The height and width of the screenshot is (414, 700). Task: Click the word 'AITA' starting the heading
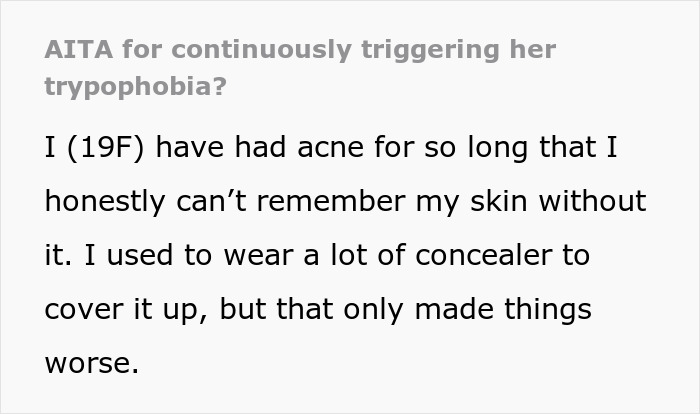point(79,50)
